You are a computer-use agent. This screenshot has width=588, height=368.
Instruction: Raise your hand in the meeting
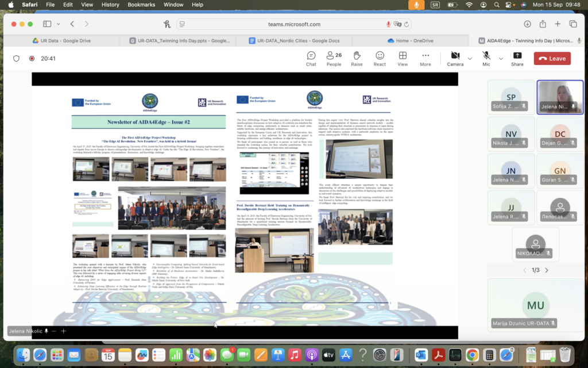click(357, 58)
